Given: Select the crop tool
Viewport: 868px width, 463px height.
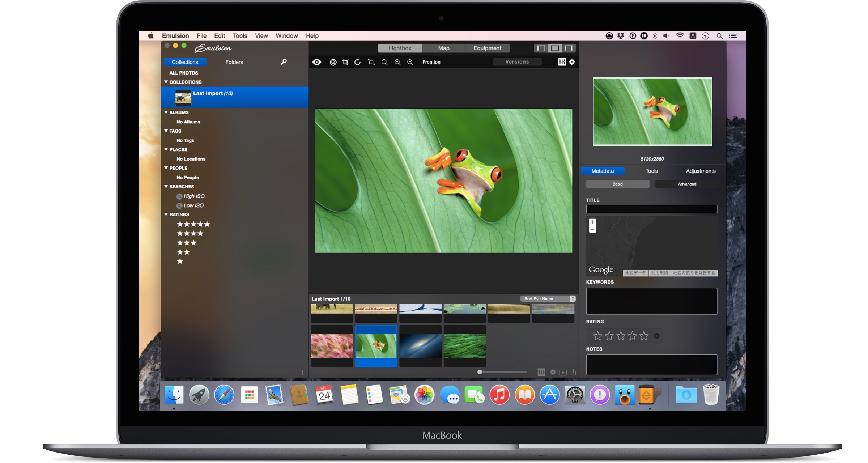Looking at the screenshot, I should pyautogui.click(x=345, y=62).
